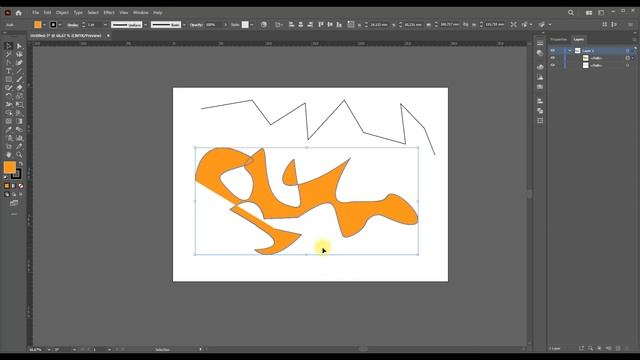Screen dimensions: 640x360
Task: Change Screen Mode button in toolbar
Action: [14, 203]
